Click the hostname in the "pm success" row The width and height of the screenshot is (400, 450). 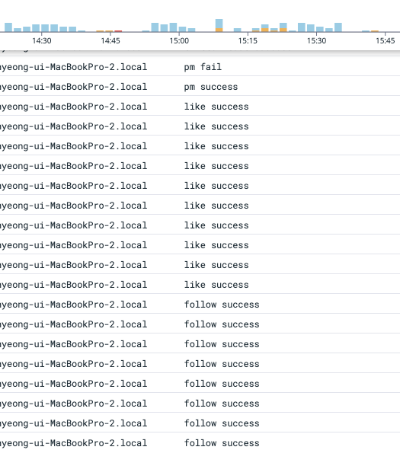[x=73, y=87]
